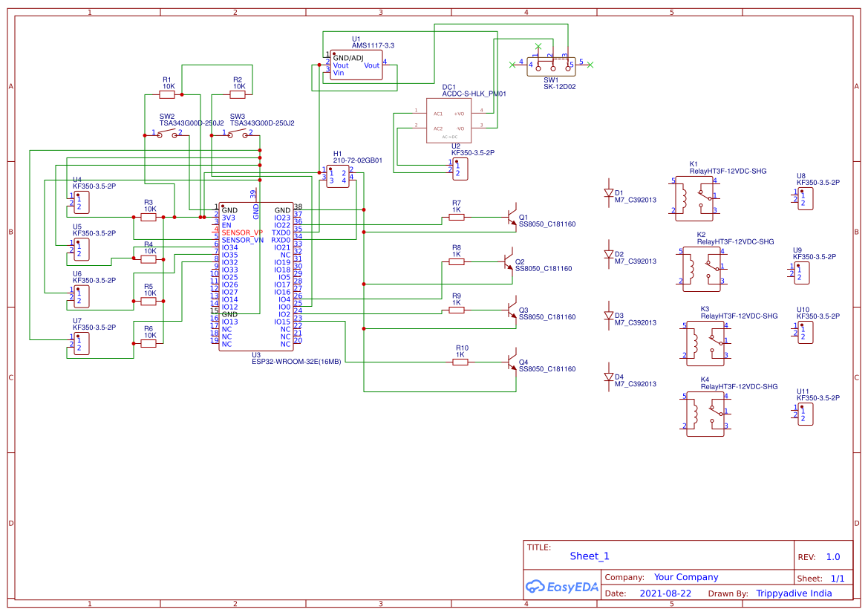The image size is (868, 615).
Task: Select the U6 KF350 terminal block
Action: tap(82, 296)
